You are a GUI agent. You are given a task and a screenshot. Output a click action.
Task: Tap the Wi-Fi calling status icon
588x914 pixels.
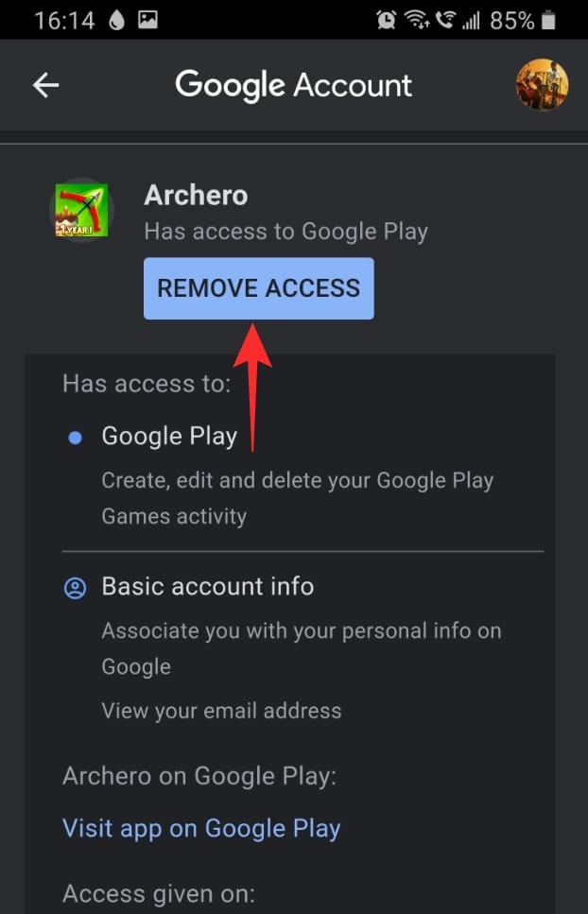click(x=445, y=21)
